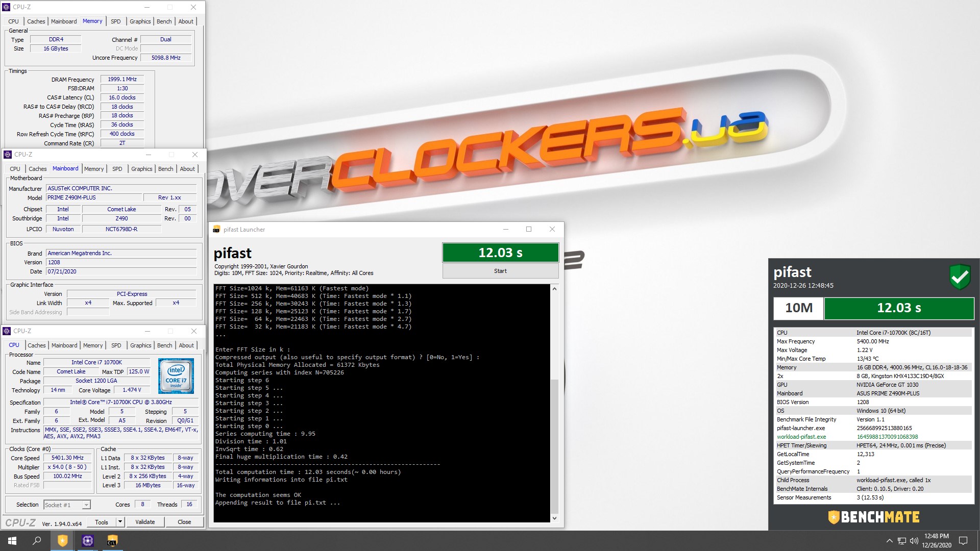
Task: Click Intel Core i7 logo badge
Action: coord(176,376)
